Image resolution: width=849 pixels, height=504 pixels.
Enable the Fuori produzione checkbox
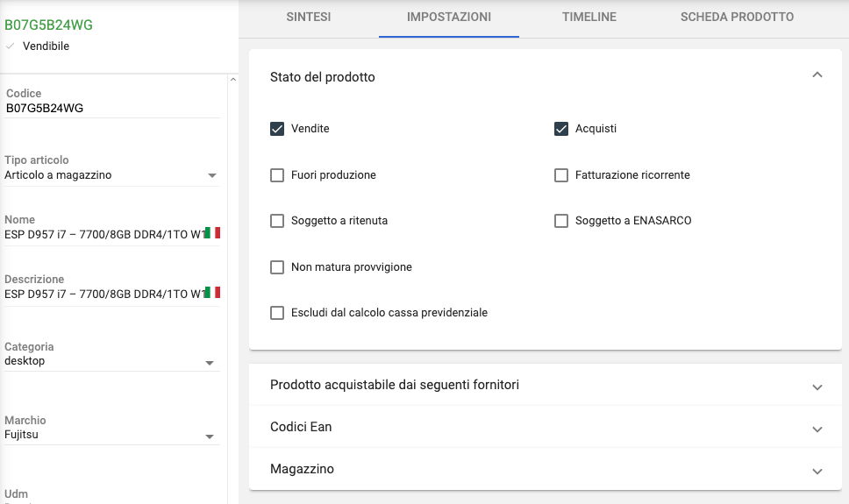[x=277, y=175]
